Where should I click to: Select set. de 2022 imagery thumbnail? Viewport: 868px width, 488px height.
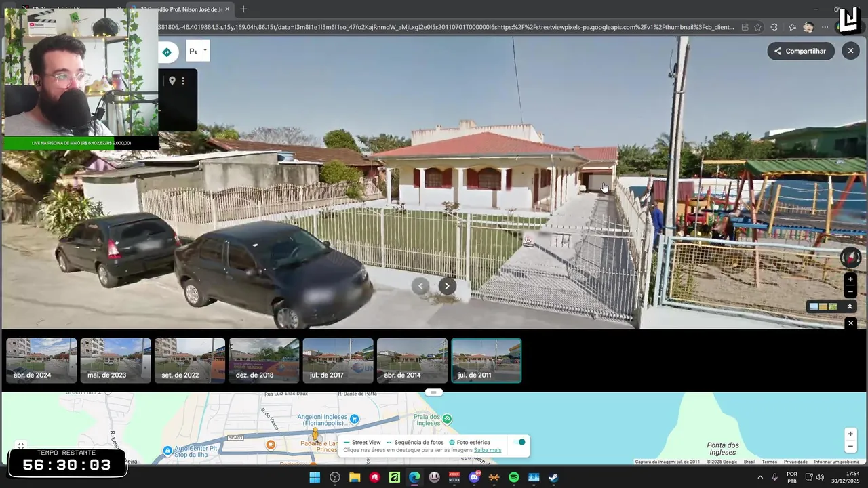click(190, 361)
